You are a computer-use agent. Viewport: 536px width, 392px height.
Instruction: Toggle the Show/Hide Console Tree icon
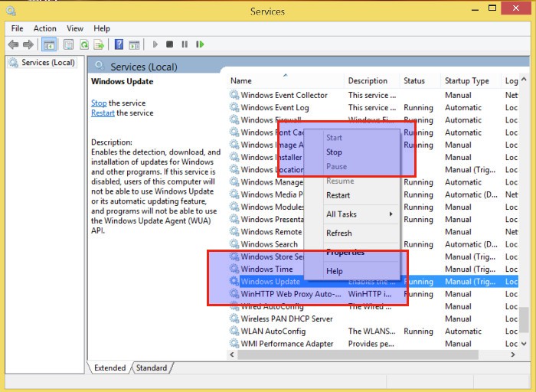point(49,44)
